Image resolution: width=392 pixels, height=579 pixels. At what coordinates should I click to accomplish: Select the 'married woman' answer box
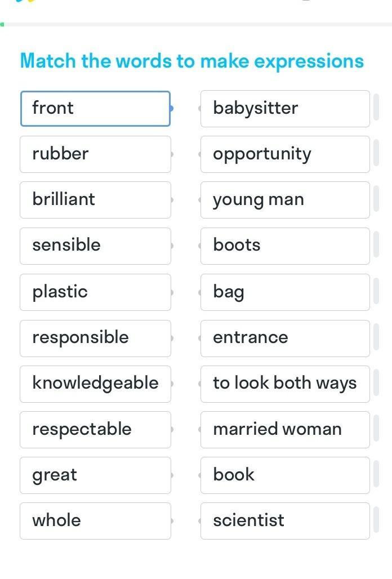[x=285, y=430]
